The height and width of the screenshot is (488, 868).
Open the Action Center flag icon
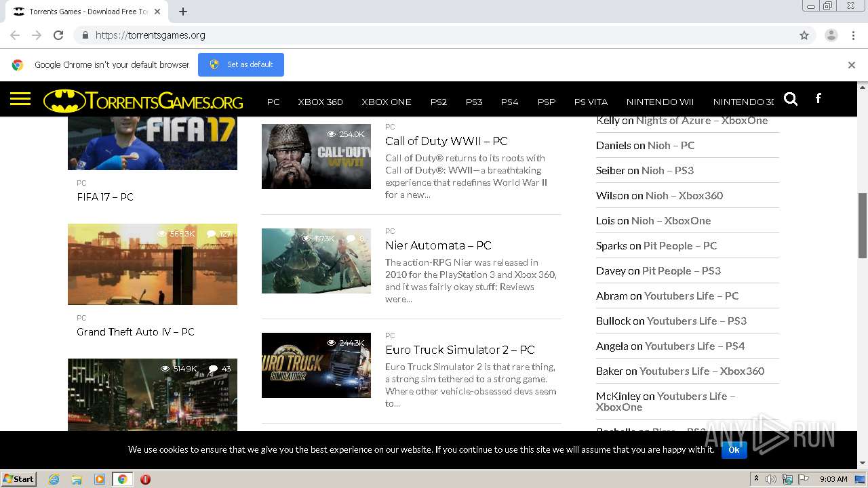click(804, 479)
